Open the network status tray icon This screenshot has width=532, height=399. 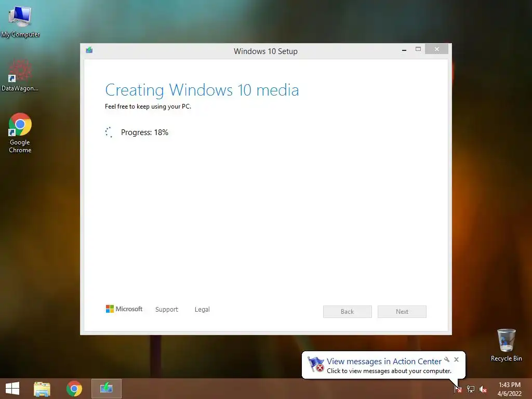point(471,389)
